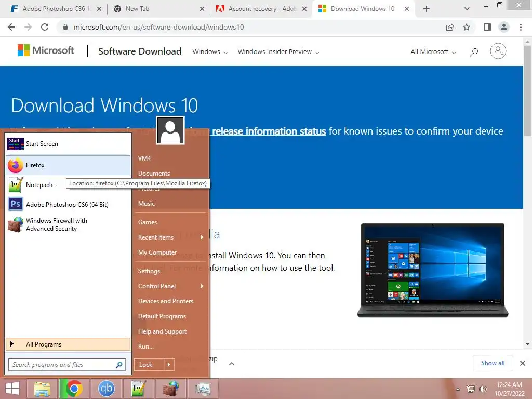This screenshot has height=399, width=532.
Task: Close the downloads bar
Action: point(523,363)
